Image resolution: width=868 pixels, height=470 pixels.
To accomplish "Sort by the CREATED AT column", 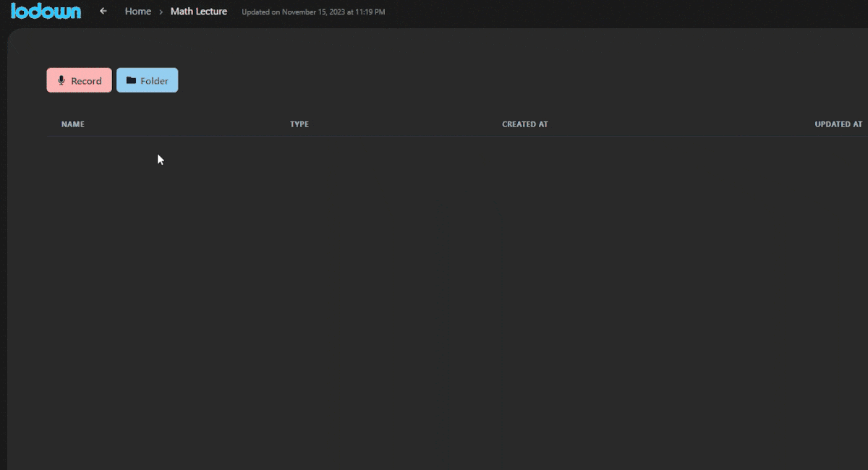I will tap(524, 124).
